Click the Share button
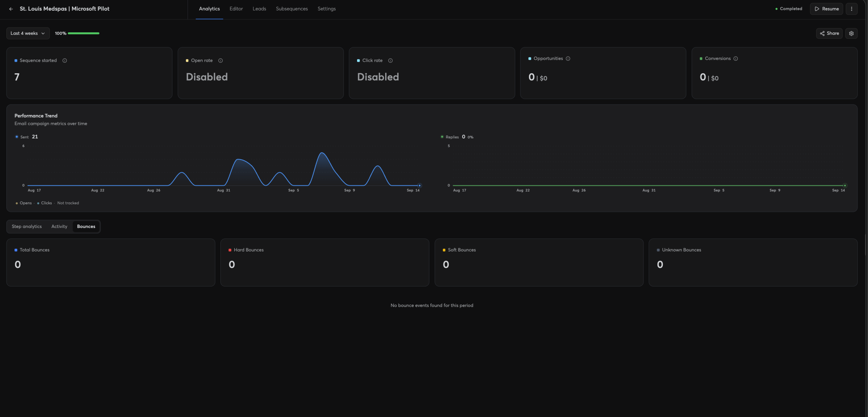Viewport: 868px width, 417px height. click(829, 33)
